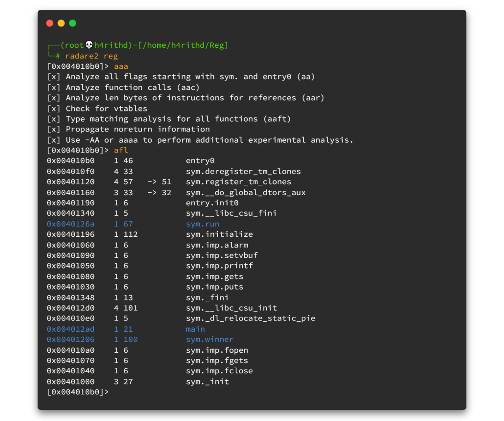Click the radare2 reg command text
504x421 pixels.
(x=91, y=56)
